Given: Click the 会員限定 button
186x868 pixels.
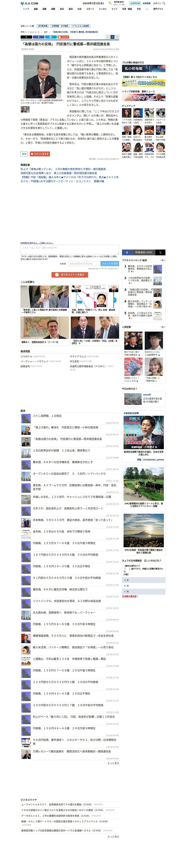Looking at the screenshot, I should [x=135, y=3].
